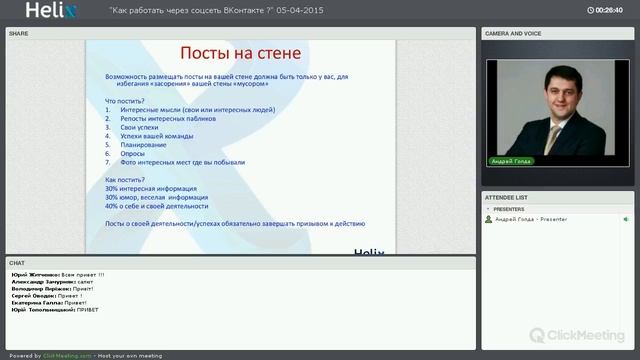The width and height of the screenshot is (640, 360).
Task: Click the green 'Андрей Голда' name badge on the video
Action: (511, 161)
